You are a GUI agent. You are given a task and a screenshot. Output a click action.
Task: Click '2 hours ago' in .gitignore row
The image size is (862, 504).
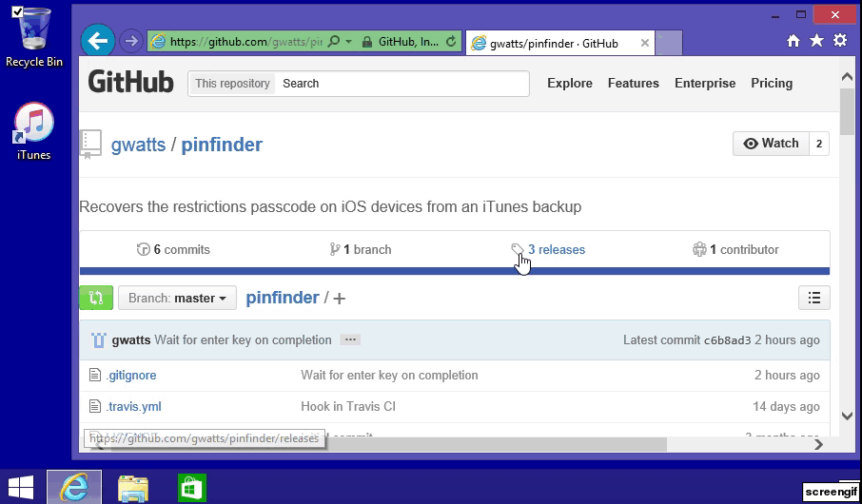787,376
